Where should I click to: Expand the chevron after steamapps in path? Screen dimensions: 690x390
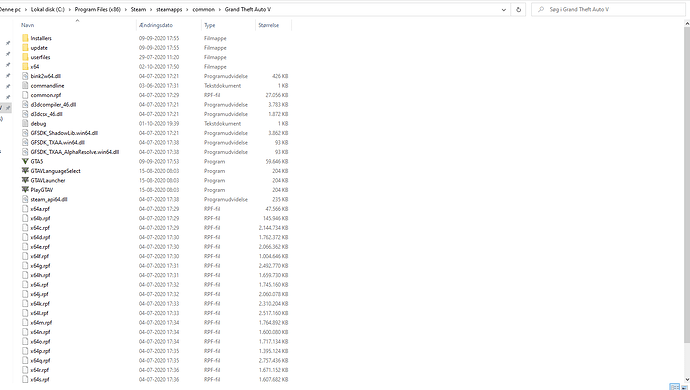tap(187, 9)
